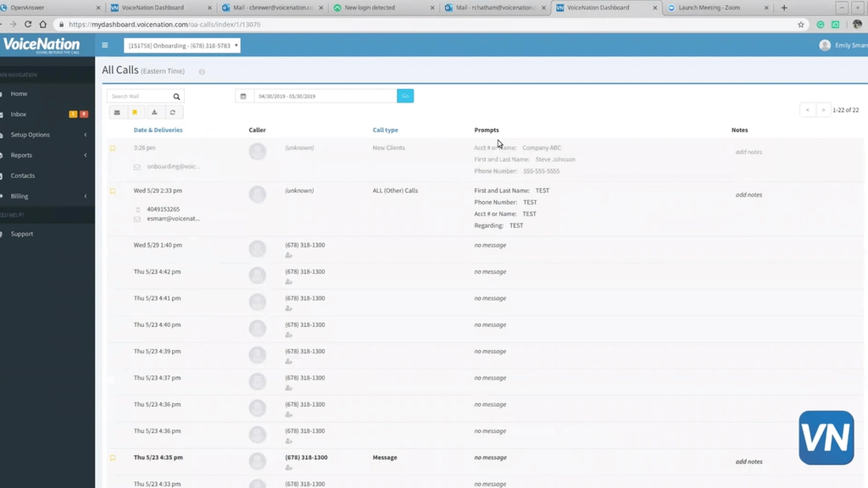Open a new browser tab
Image resolution: width=868 pixels, height=488 pixels.
[x=784, y=8]
